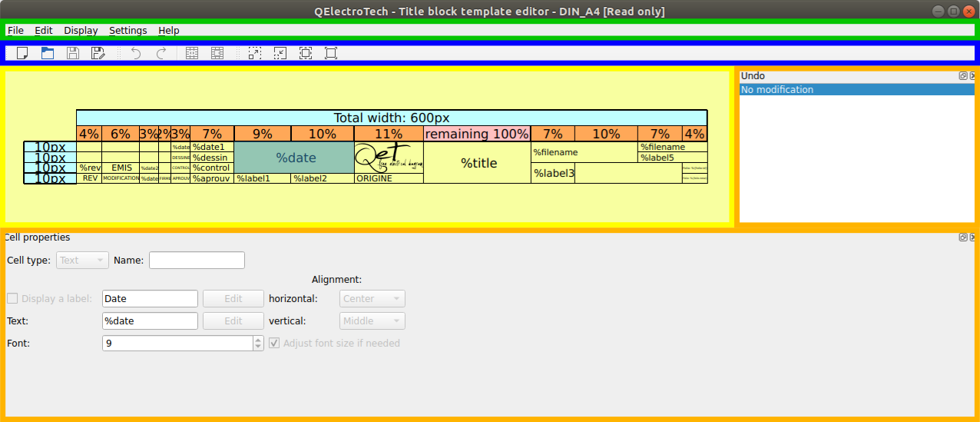Click the Zoom out toolbar icon
Image resolution: width=980 pixels, height=422 pixels.
tap(280, 53)
